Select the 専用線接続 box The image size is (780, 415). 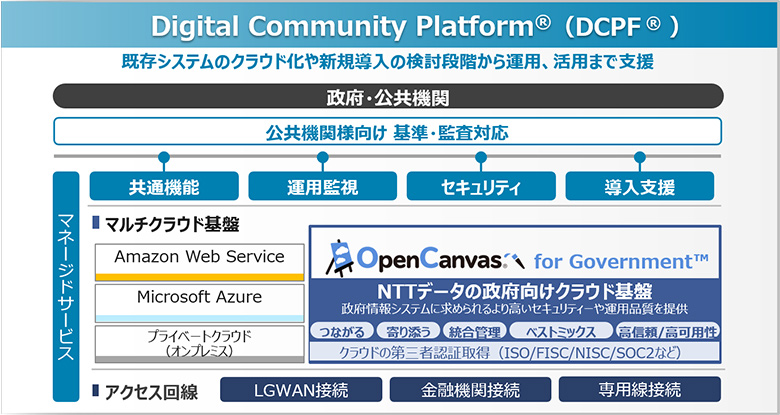pos(640,389)
